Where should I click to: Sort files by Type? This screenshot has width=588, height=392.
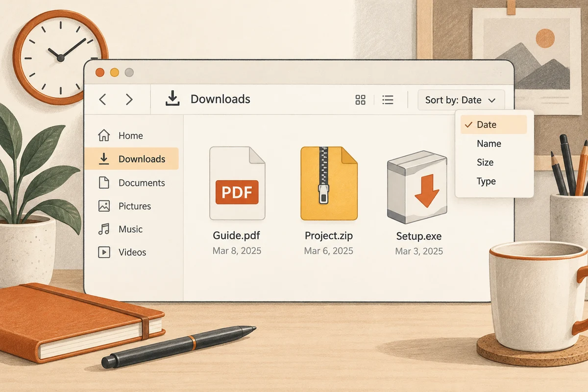(487, 181)
